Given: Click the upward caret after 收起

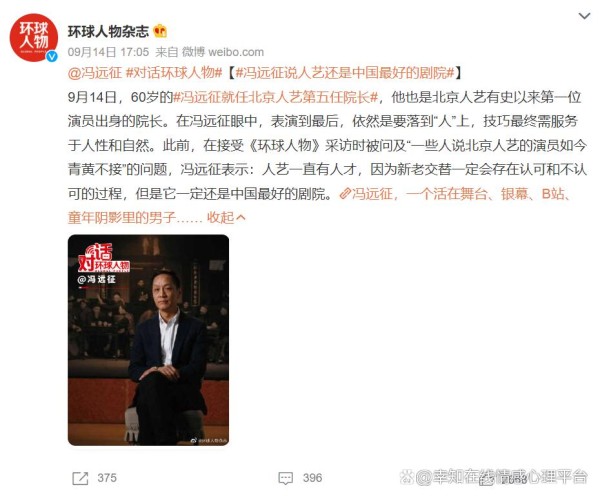Looking at the screenshot, I should (241, 217).
